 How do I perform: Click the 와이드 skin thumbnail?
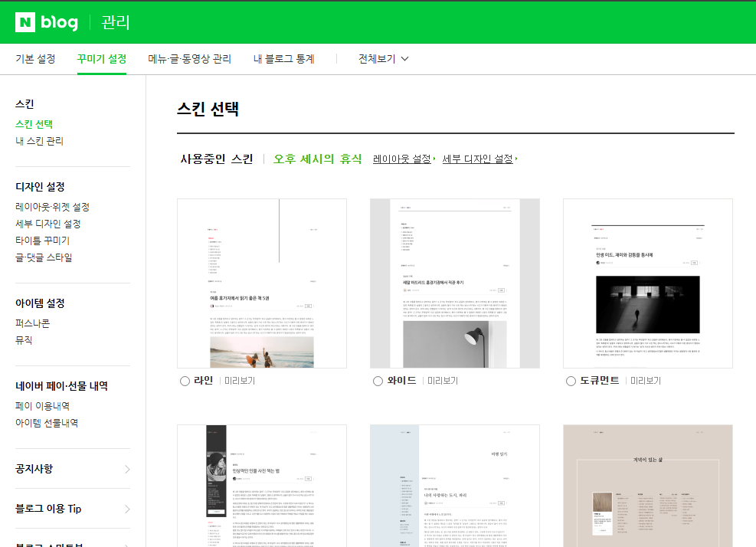tap(455, 283)
